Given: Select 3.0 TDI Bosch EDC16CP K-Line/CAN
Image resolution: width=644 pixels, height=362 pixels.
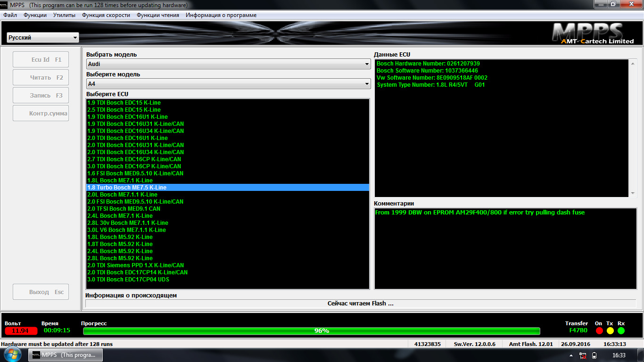Looking at the screenshot, I should point(228,166).
